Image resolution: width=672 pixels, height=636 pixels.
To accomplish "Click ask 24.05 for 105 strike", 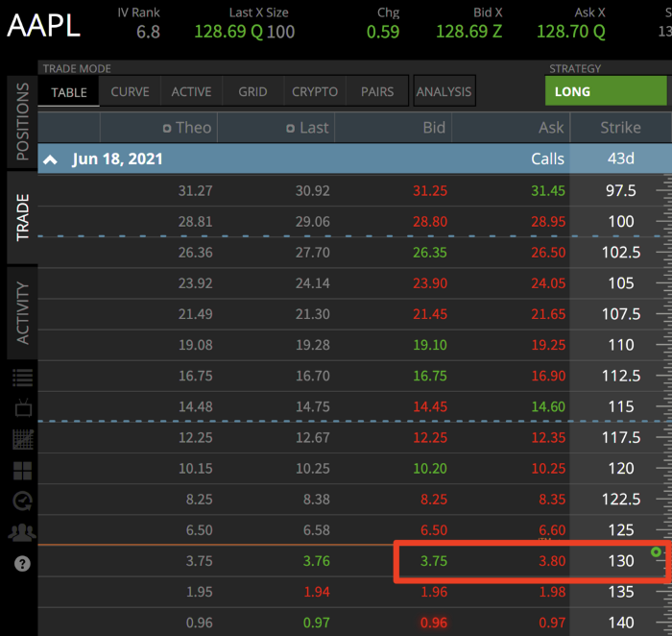I will [x=548, y=283].
